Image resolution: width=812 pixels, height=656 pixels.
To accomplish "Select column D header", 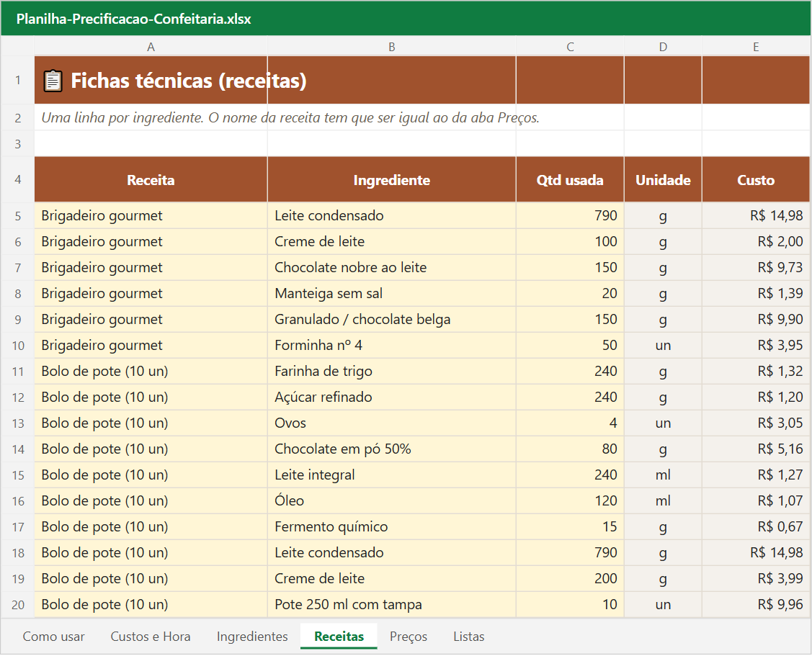I will click(x=663, y=47).
